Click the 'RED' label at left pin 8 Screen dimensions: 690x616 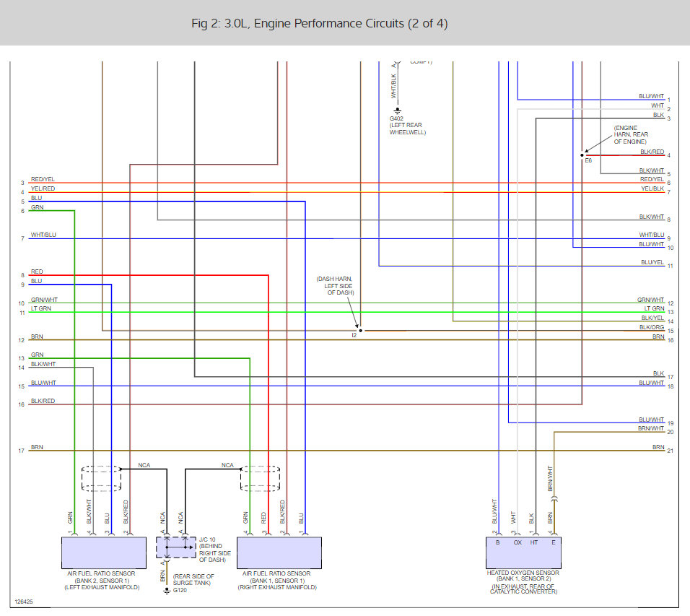click(x=37, y=272)
